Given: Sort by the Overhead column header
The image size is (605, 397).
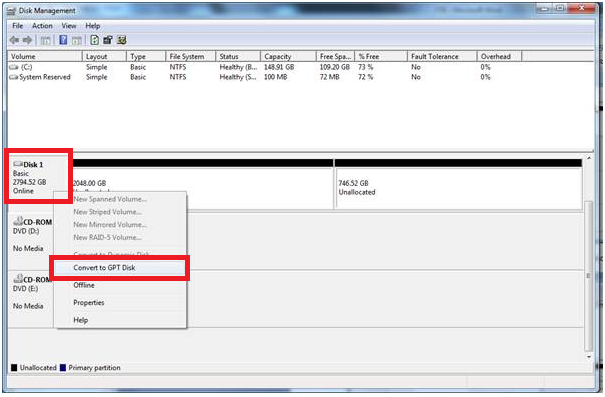Looking at the screenshot, I should point(500,56).
